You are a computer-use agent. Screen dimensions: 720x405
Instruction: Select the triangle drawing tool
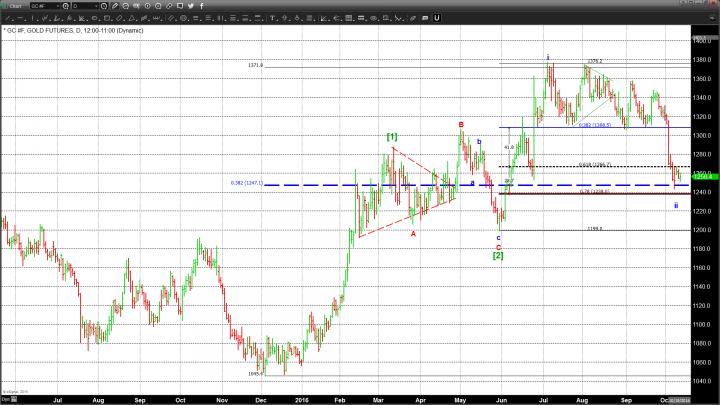[131, 18]
